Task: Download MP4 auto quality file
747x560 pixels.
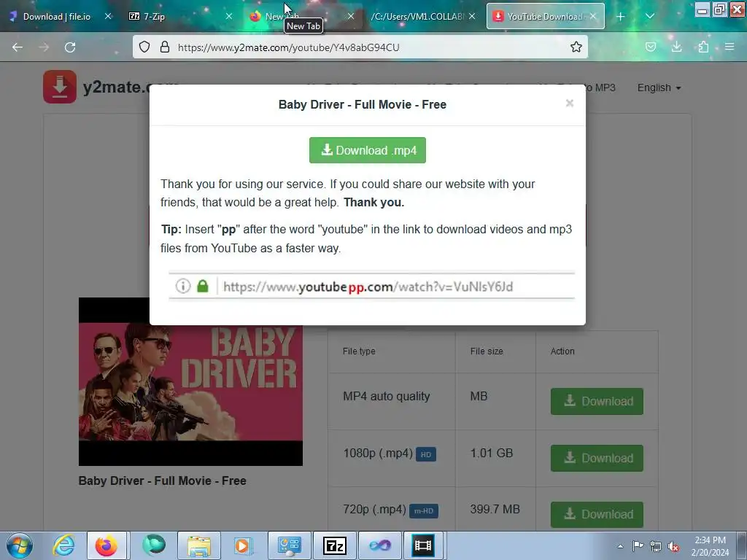Action: pos(597,402)
